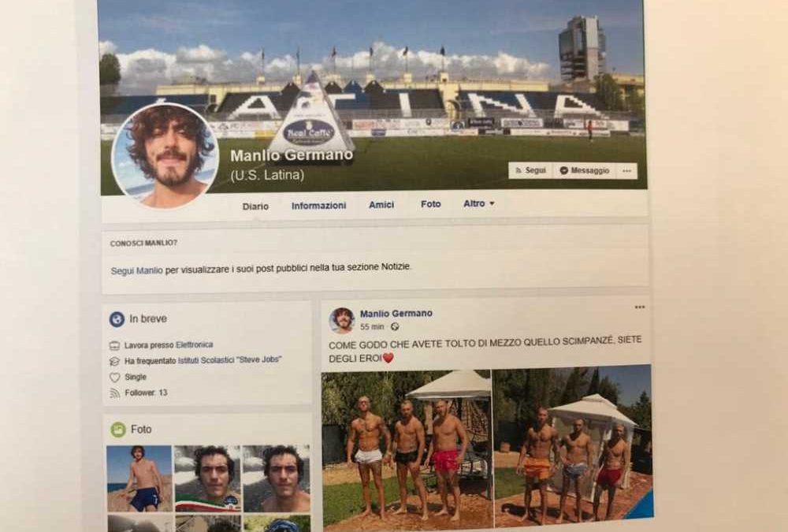Open the Elettronica workplace link
Viewport: 788px width, 532px height.
pyautogui.click(x=194, y=345)
